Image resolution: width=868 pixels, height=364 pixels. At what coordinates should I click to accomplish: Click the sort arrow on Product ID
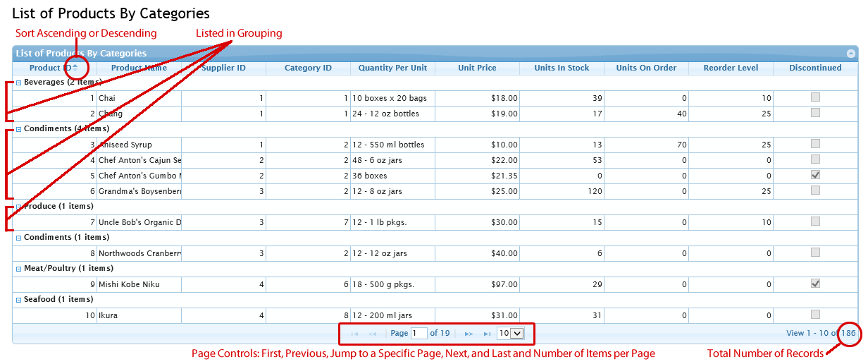pyautogui.click(x=75, y=66)
